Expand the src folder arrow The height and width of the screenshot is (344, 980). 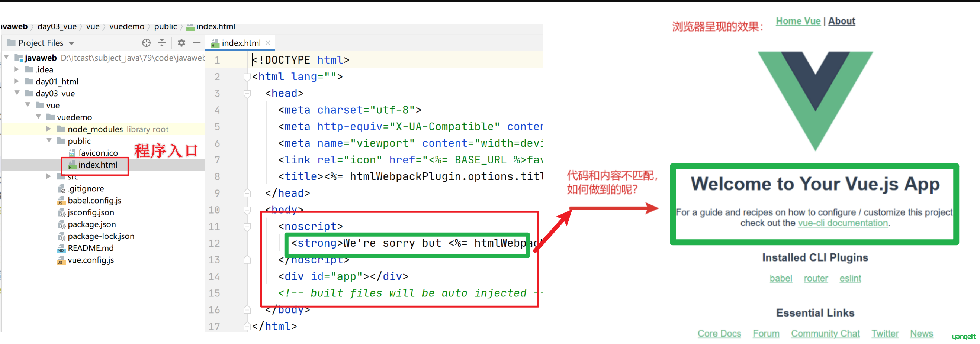tap(49, 176)
